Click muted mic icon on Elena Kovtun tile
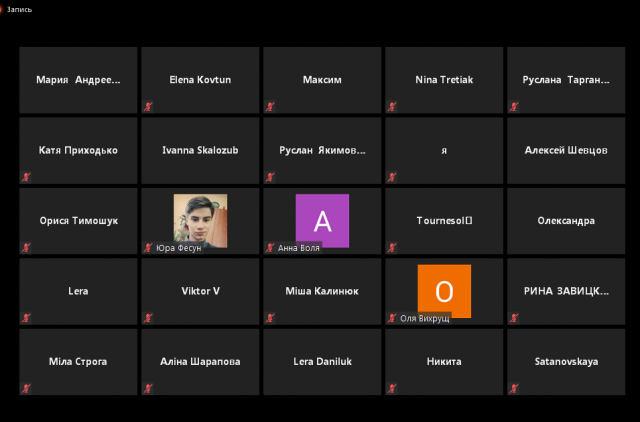 click(x=148, y=107)
